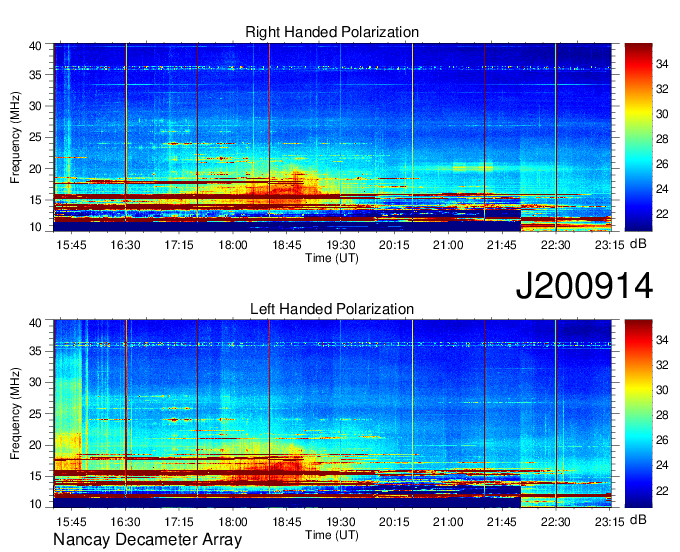Click the 18:00 time tick on top plot

coord(233,245)
